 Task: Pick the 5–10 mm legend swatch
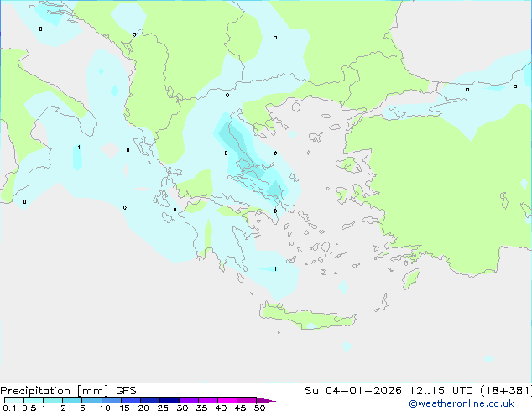point(91,400)
